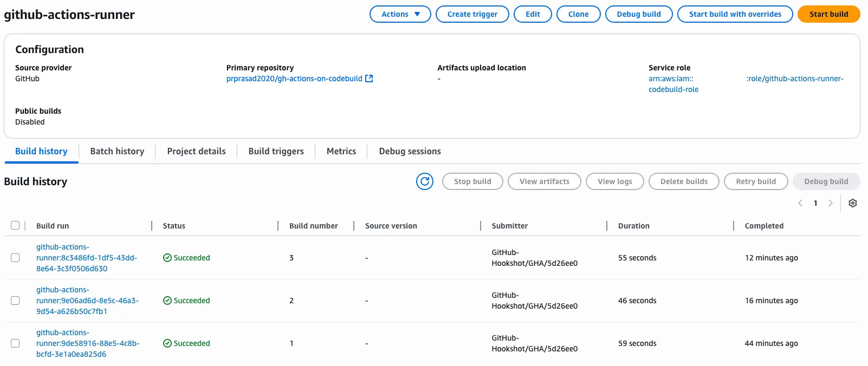Click Debug build in build history toolbar
The image size is (868, 366).
click(x=826, y=181)
